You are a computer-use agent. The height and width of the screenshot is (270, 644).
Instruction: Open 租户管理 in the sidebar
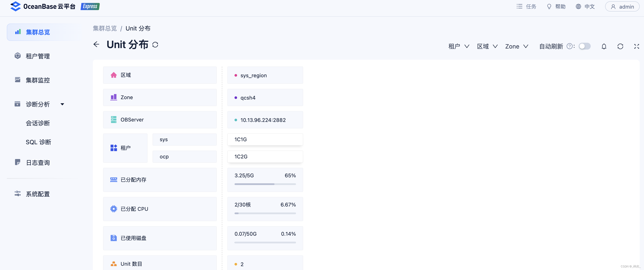[x=38, y=56]
